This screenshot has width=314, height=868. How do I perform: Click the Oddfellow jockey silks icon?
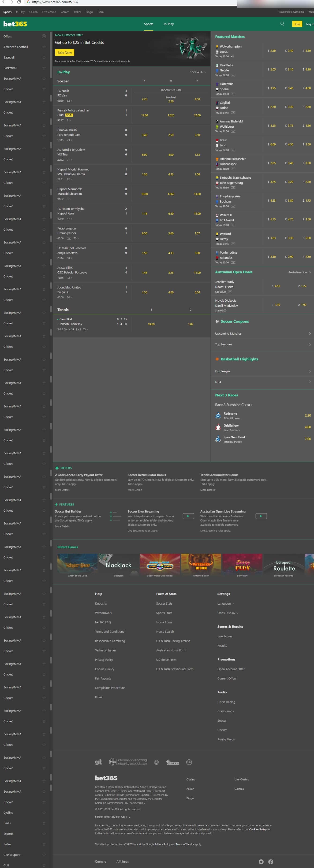pos(218,427)
